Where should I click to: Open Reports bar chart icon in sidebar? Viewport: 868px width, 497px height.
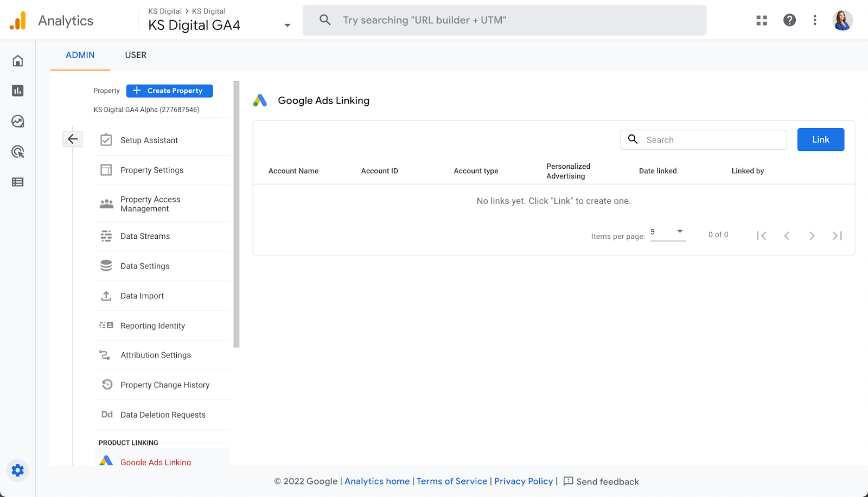[x=18, y=91]
